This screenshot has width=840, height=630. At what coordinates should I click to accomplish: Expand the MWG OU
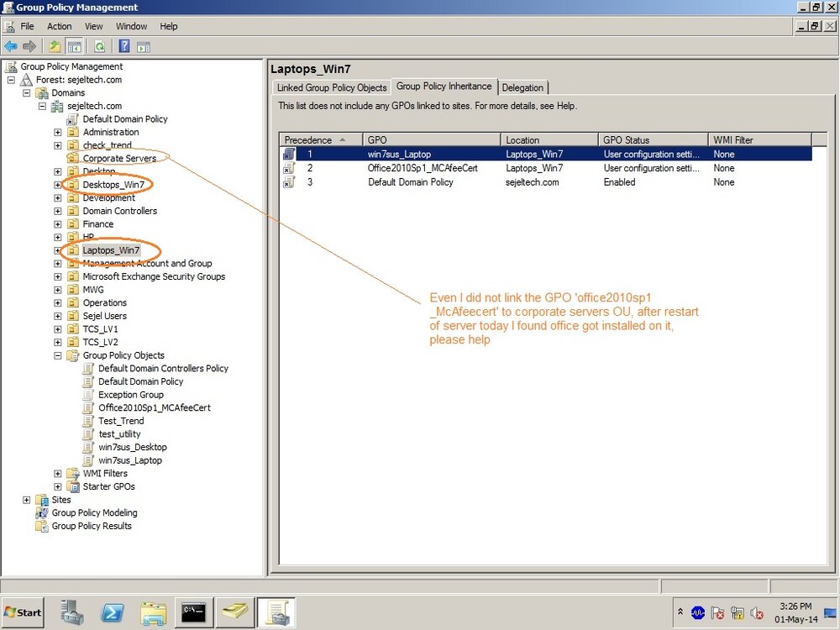click(58, 290)
